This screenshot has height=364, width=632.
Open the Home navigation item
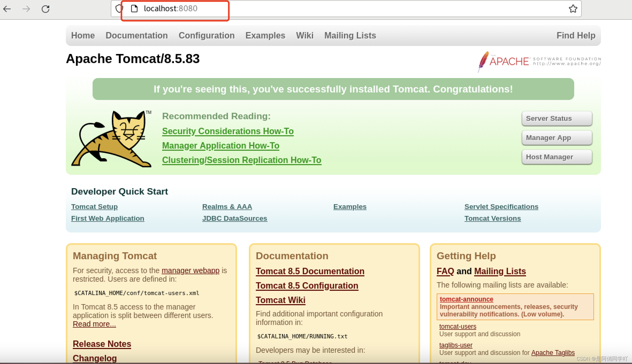tap(83, 35)
